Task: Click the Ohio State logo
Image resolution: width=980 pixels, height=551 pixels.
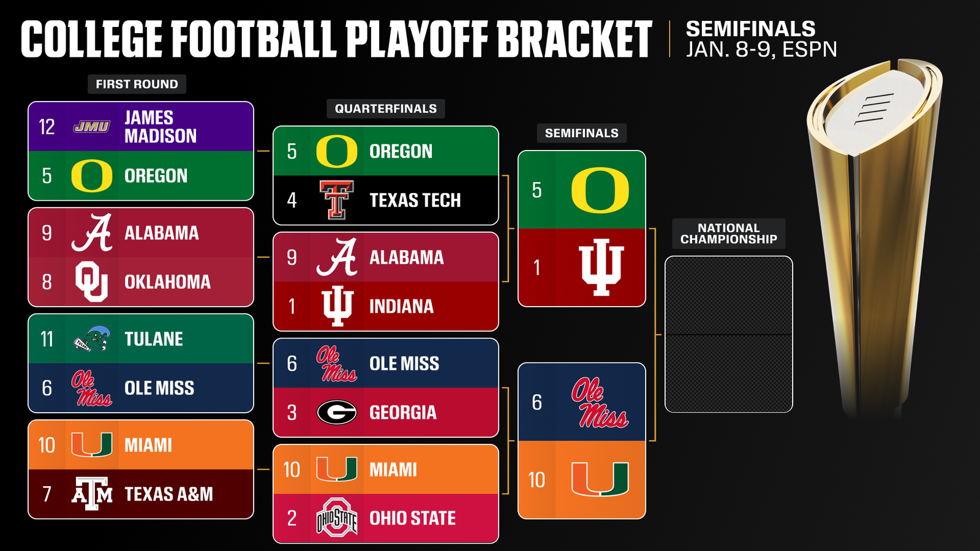Action: pos(336,518)
